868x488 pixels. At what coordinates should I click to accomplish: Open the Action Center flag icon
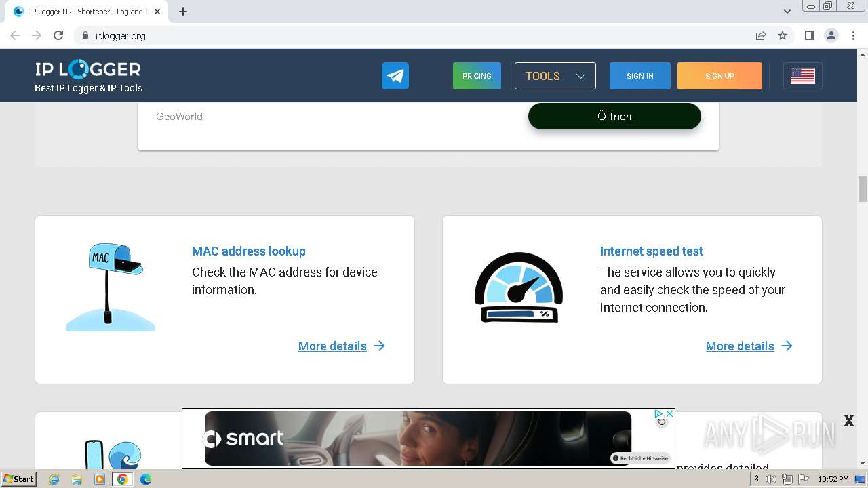tap(802, 479)
